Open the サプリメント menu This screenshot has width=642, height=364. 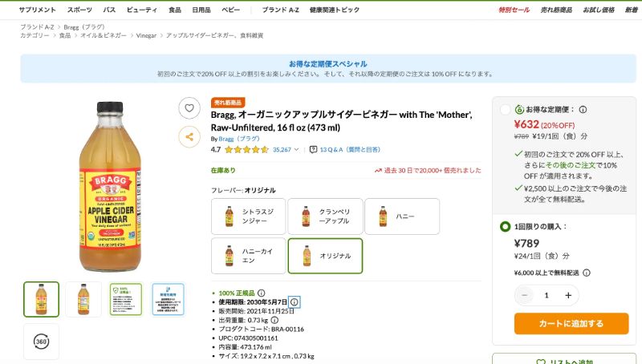tap(37, 10)
